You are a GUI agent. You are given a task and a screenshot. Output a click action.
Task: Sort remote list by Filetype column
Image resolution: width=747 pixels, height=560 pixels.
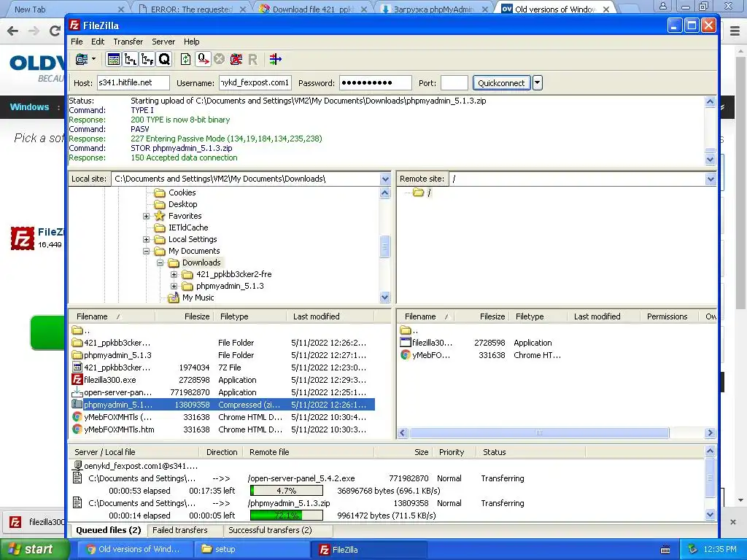pos(538,316)
